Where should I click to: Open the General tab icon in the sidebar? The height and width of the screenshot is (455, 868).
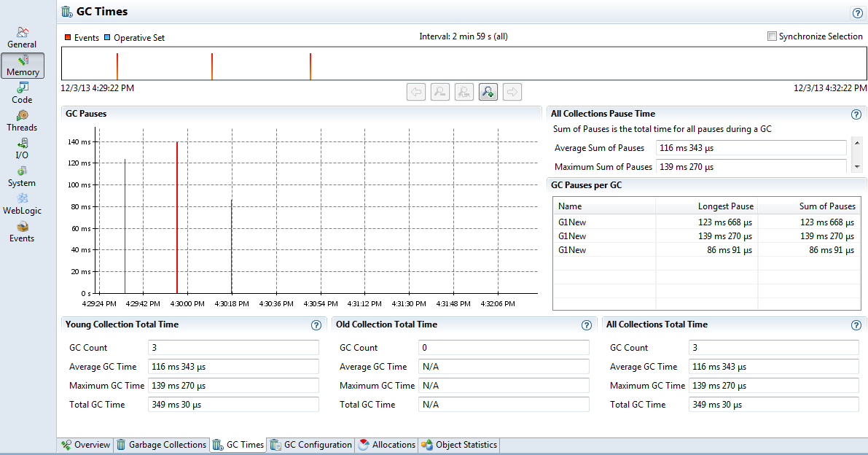(22, 36)
